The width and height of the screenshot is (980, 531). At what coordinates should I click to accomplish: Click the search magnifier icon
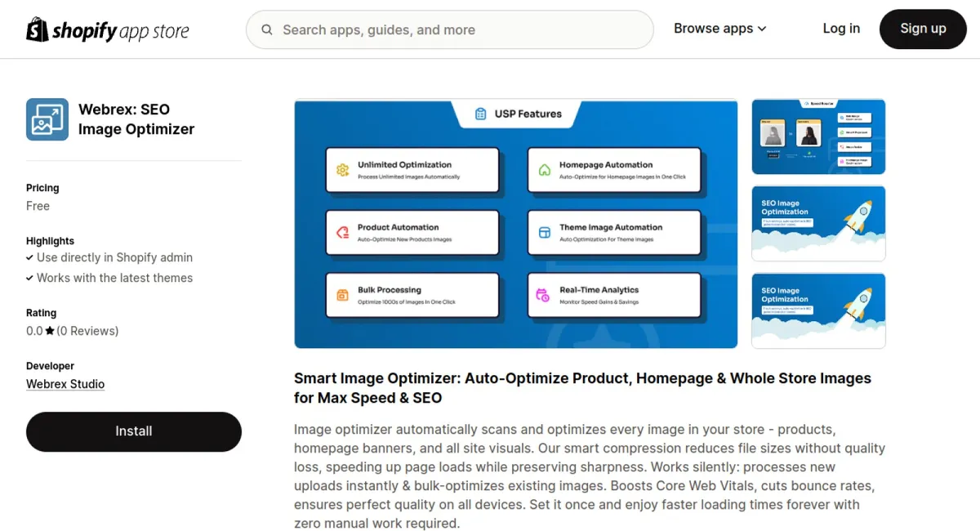(267, 30)
